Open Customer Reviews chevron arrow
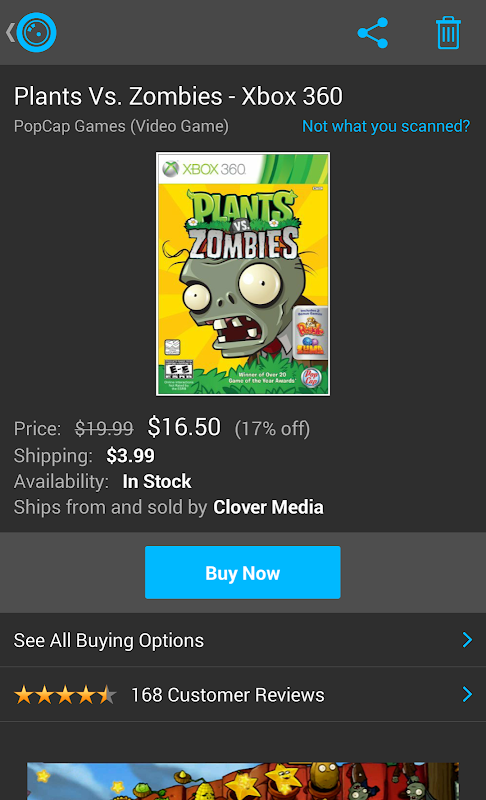This screenshot has width=486, height=800. 467,694
